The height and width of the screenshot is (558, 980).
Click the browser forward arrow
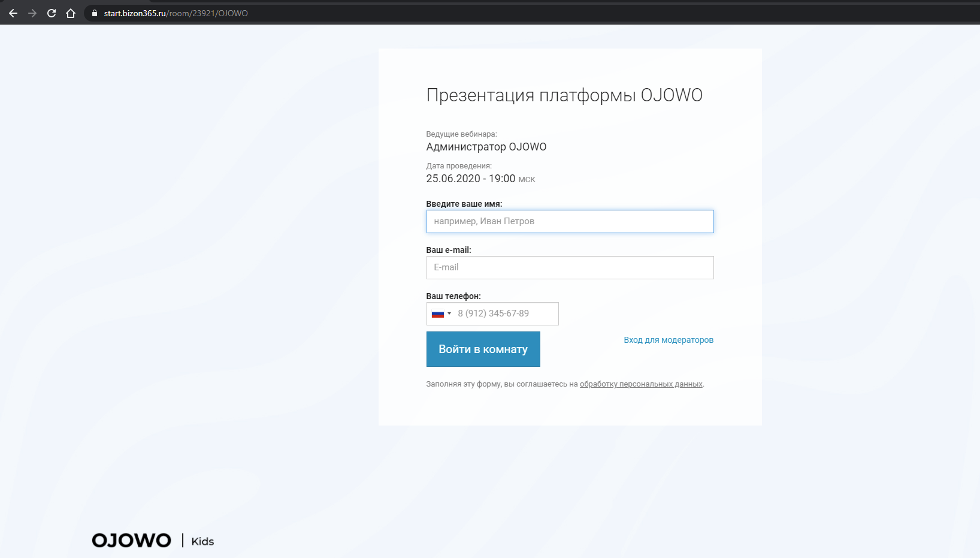pyautogui.click(x=32, y=13)
